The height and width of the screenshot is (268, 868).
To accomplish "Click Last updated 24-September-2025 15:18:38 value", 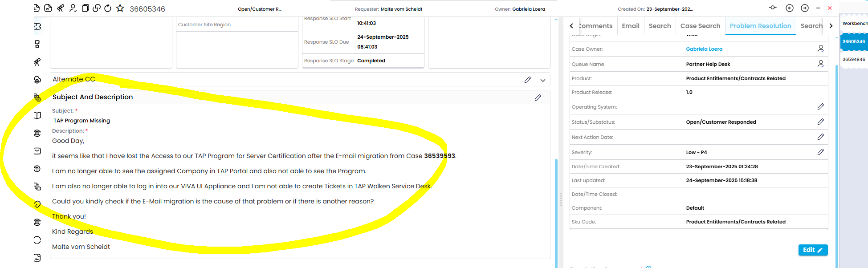I will 721,180.
